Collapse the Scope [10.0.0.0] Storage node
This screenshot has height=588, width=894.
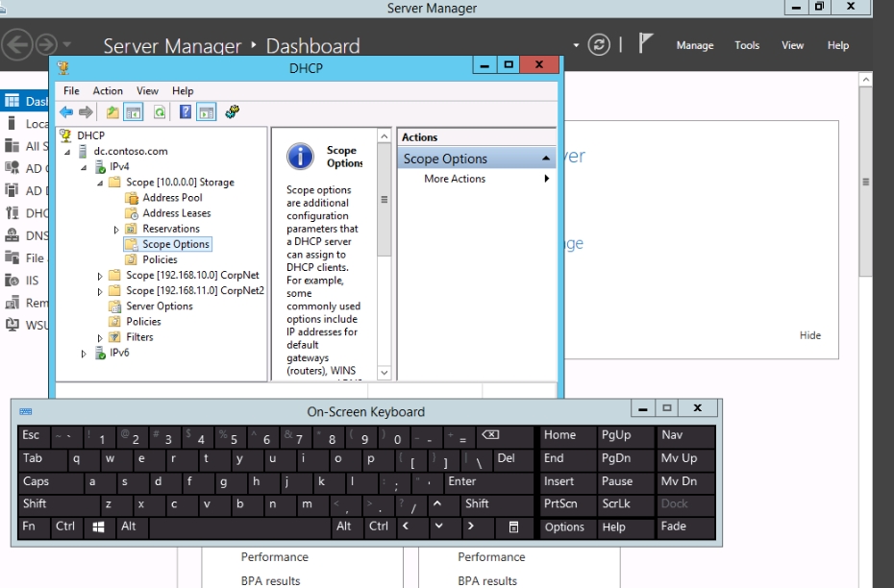pos(100,183)
